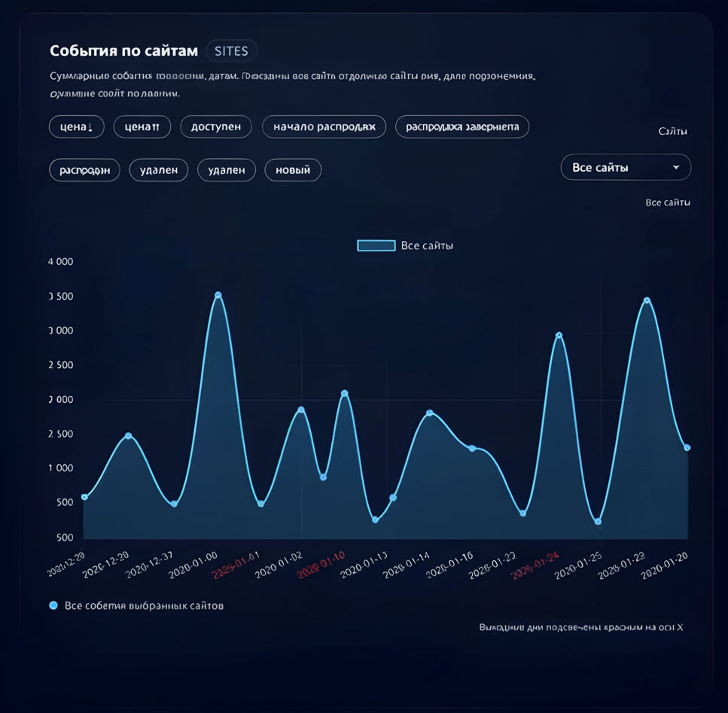Image resolution: width=728 pixels, height=713 pixels.
Task: Toggle the price-increase "цена" chip with up arrows
Action: [142, 126]
